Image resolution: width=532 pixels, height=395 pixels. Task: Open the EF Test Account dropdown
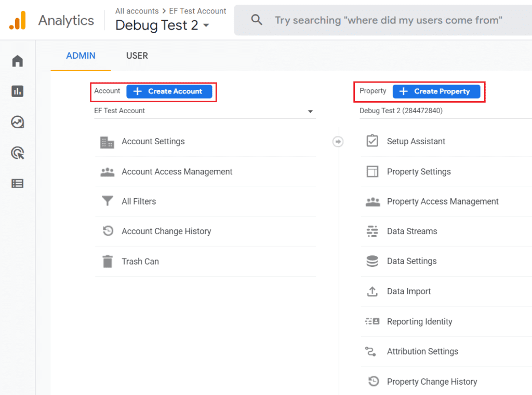coord(205,111)
